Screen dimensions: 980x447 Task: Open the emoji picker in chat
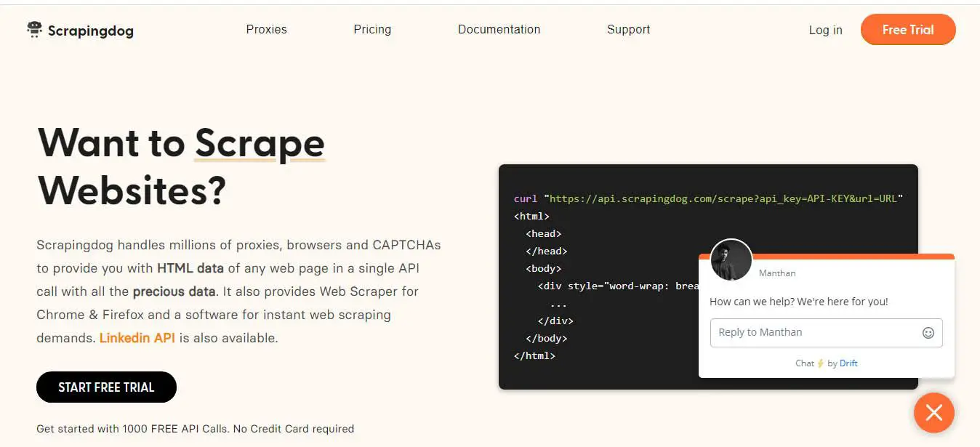928,333
